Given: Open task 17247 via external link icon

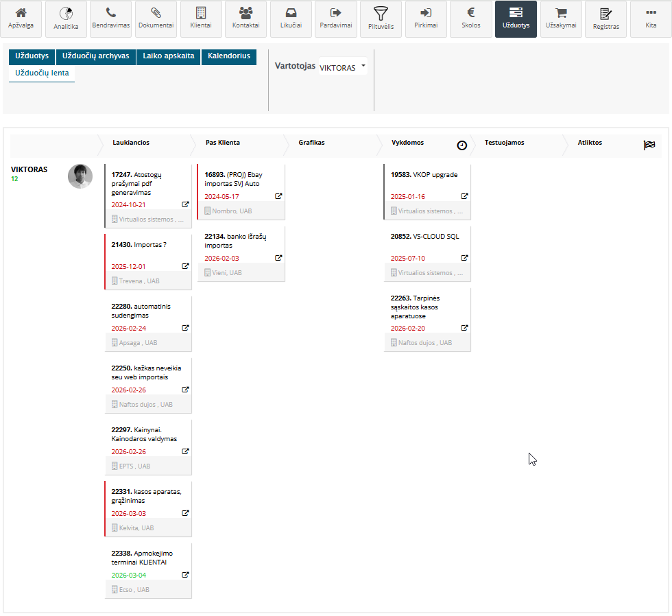Looking at the screenshot, I should click(x=185, y=204).
